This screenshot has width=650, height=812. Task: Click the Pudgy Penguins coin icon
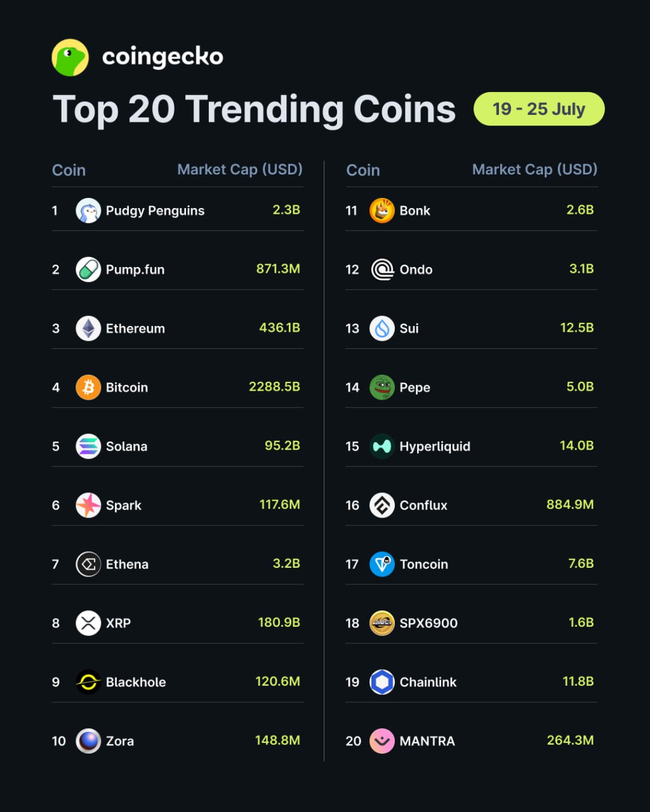(x=88, y=211)
